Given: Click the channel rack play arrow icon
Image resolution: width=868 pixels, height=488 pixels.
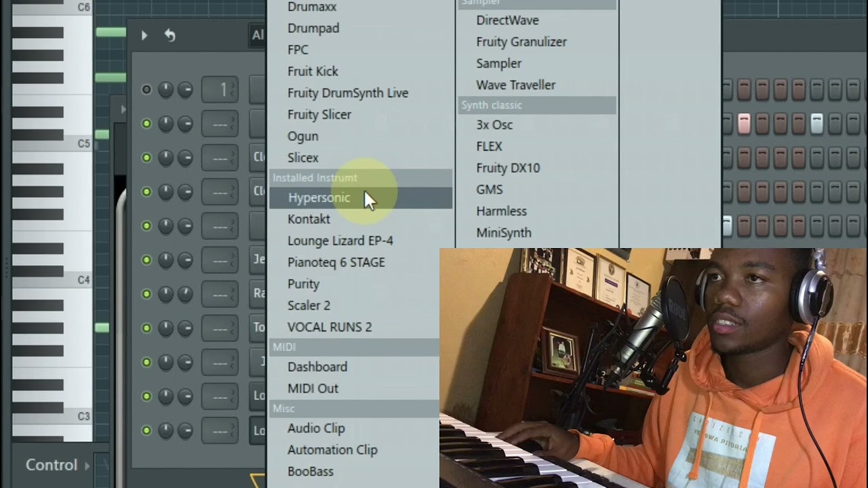Looking at the screenshot, I should pyautogui.click(x=144, y=36).
